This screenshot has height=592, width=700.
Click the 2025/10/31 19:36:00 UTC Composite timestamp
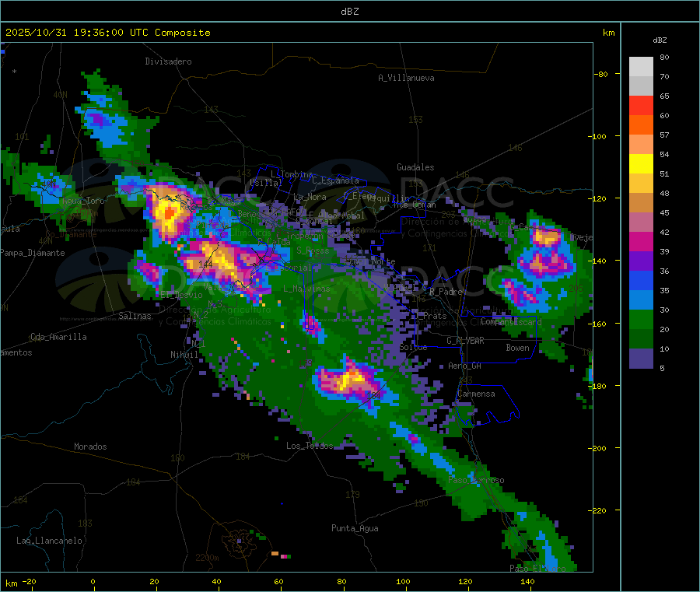(x=107, y=33)
